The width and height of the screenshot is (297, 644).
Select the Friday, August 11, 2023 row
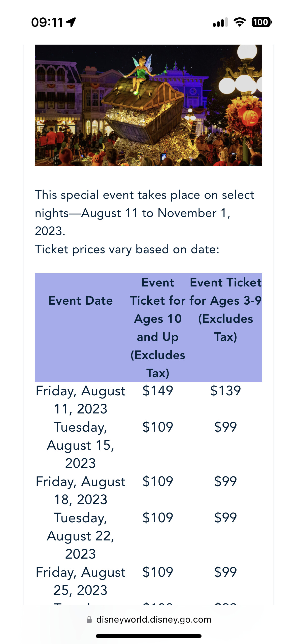pos(81,400)
